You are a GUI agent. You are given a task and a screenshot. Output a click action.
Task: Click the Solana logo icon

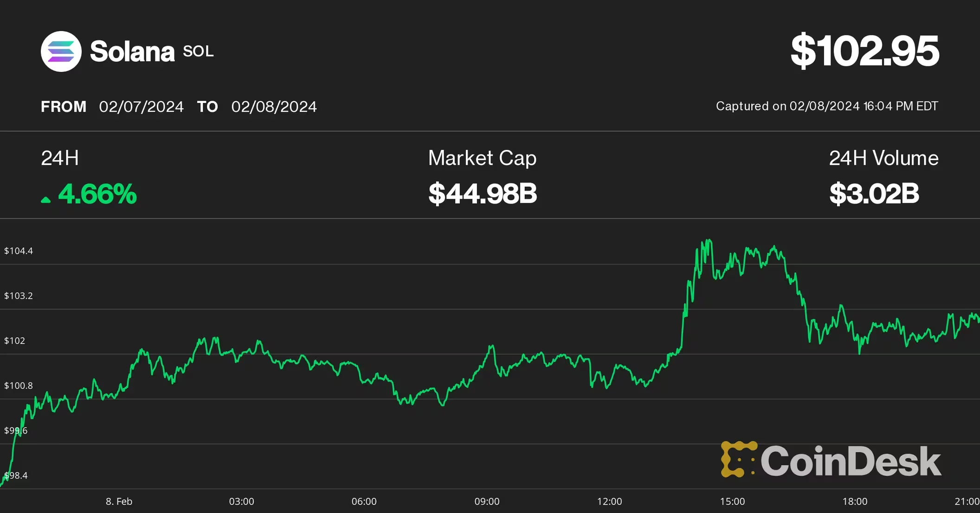[x=61, y=51]
